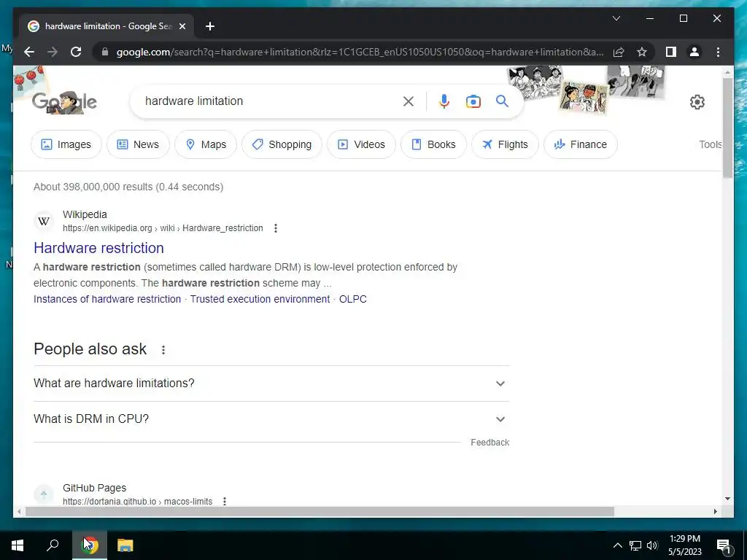Open notification center
The image size is (747, 560).
click(724, 545)
